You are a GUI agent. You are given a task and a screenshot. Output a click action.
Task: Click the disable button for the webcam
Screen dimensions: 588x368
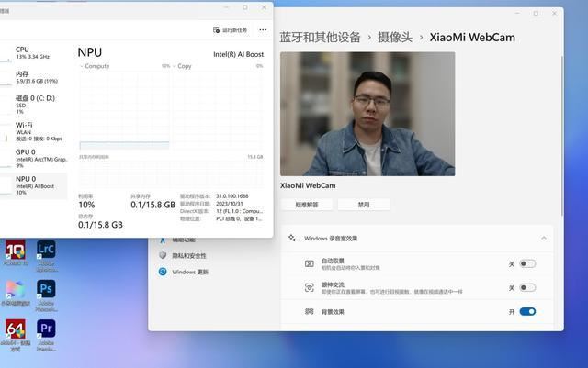click(364, 205)
